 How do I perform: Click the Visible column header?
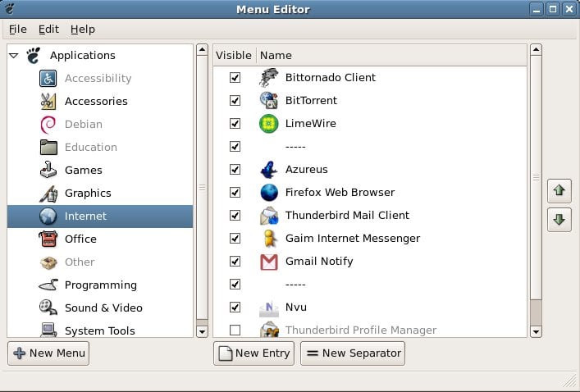click(x=234, y=56)
